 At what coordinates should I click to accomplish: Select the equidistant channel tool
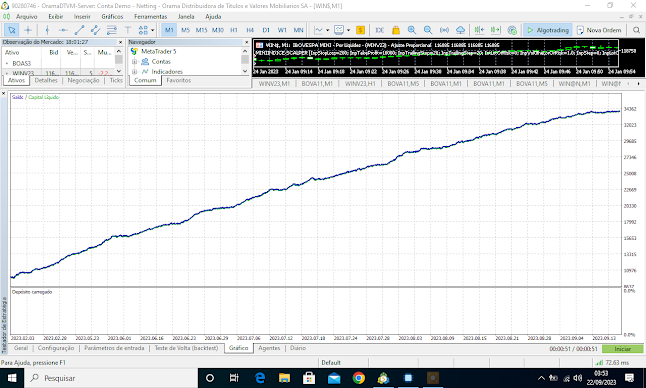(96, 30)
